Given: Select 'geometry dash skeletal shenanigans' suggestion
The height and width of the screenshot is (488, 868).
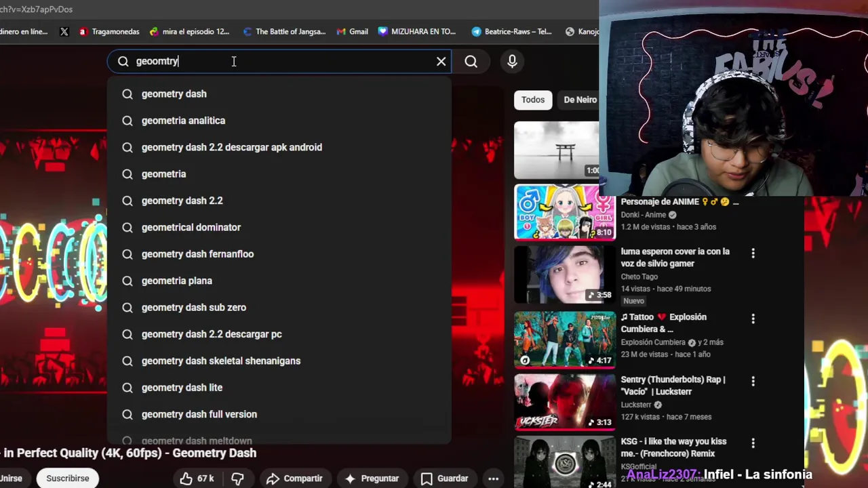Looking at the screenshot, I should [x=279, y=361].
